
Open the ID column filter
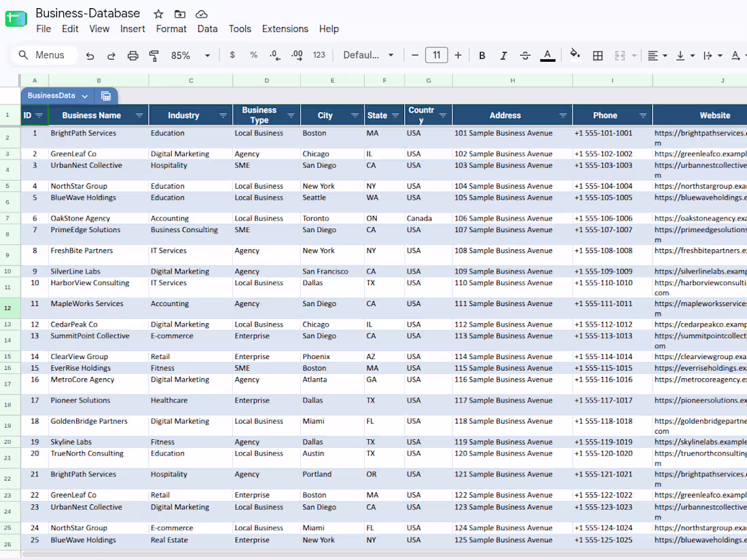pos(39,115)
